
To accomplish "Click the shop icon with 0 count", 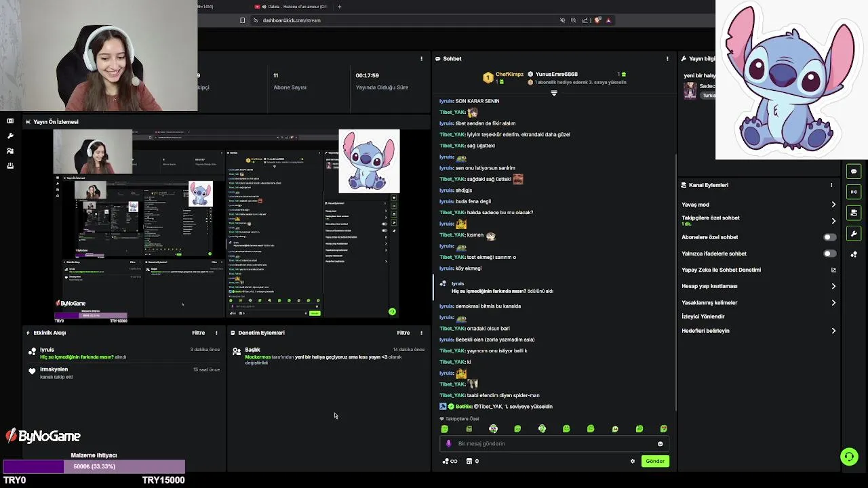I will 472,461.
